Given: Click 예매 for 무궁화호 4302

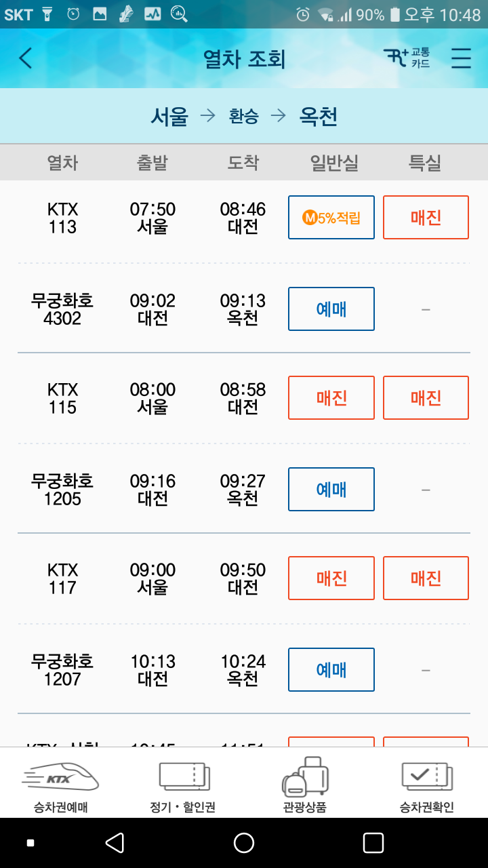Looking at the screenshot, I should 331,309.
